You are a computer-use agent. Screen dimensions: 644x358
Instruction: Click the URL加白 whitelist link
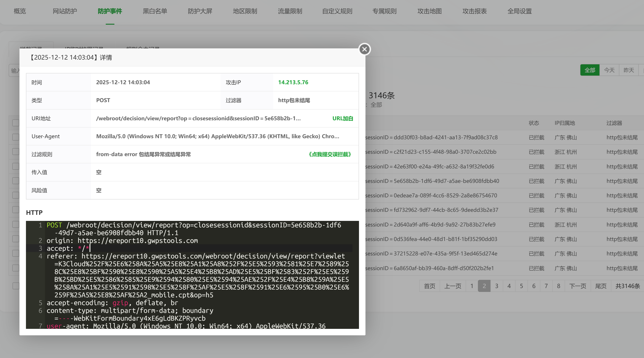click(343, 118)
